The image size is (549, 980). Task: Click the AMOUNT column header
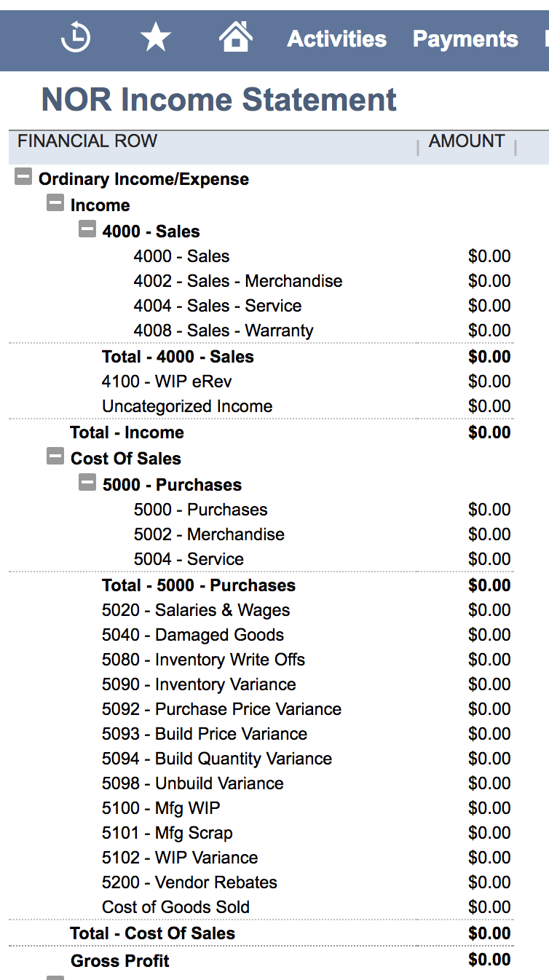click(467, 141)
